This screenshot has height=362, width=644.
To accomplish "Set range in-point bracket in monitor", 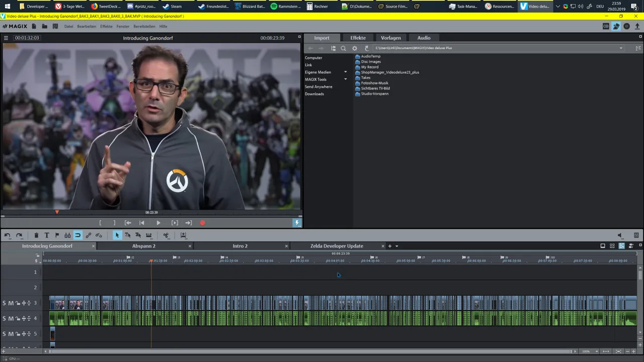I will tap(100, 223).
